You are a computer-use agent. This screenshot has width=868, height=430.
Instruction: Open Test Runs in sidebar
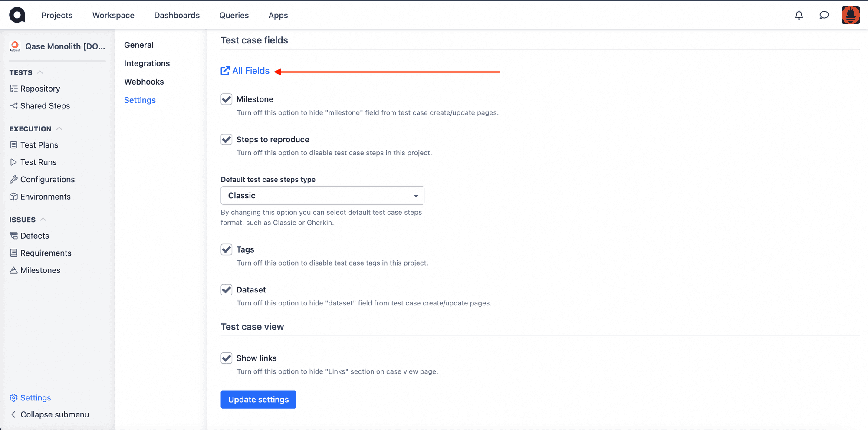33,162
